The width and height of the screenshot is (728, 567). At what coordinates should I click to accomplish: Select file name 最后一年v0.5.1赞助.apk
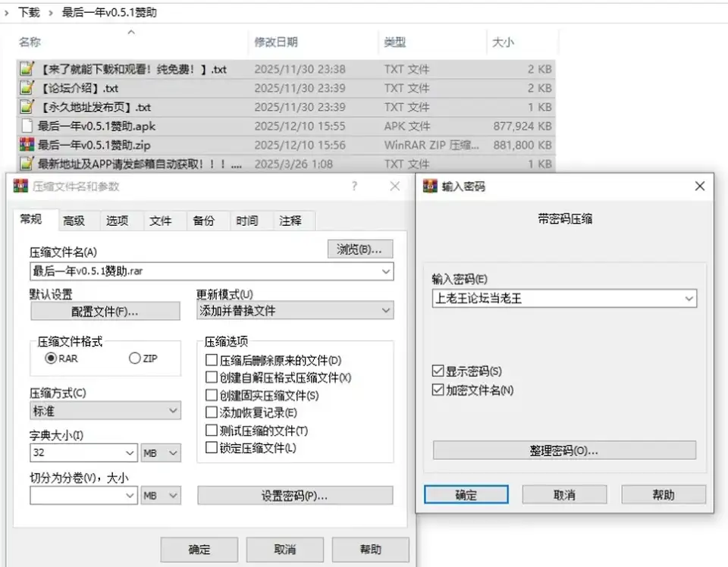click(x=96, y=126)
